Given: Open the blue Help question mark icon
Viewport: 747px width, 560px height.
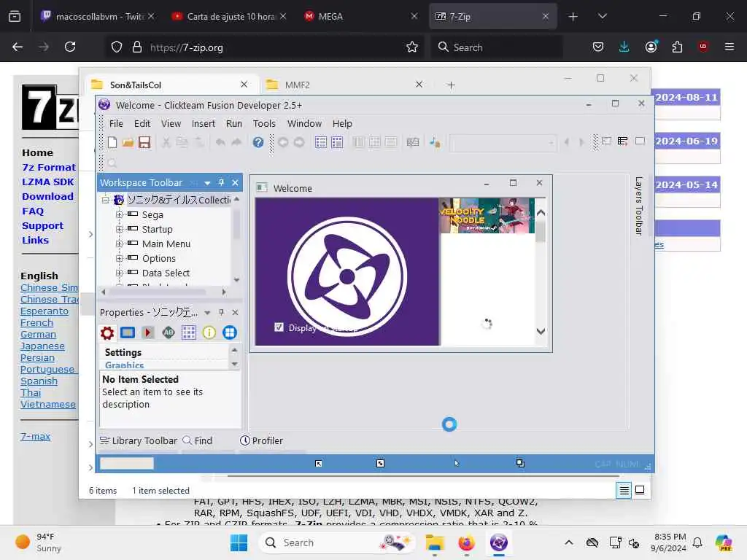Looking at the screenshot, I should 258,142.
